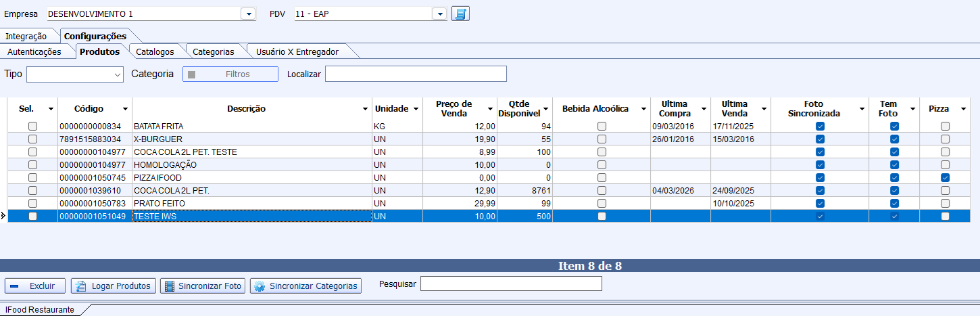980x316 pixels.
Task: Open Preço de Venda column filter arrow
Action: [x=490, y=110]
